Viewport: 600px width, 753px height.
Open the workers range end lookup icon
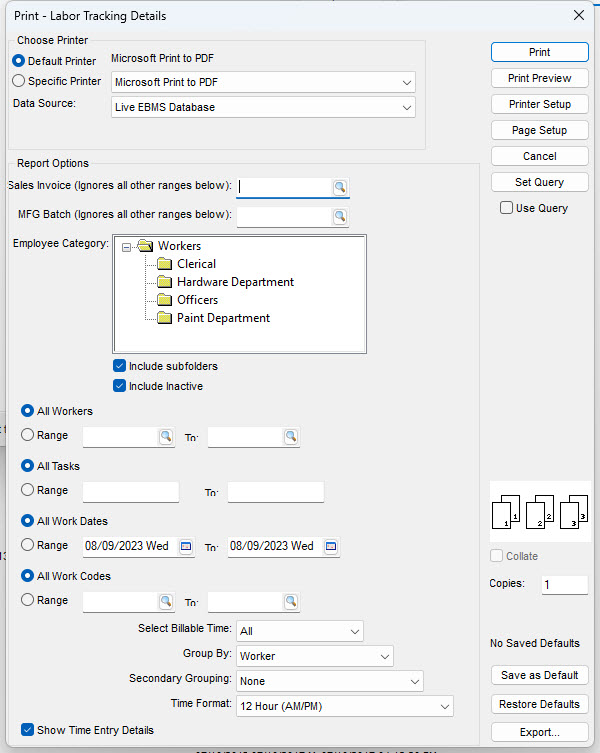coord(290,437)
